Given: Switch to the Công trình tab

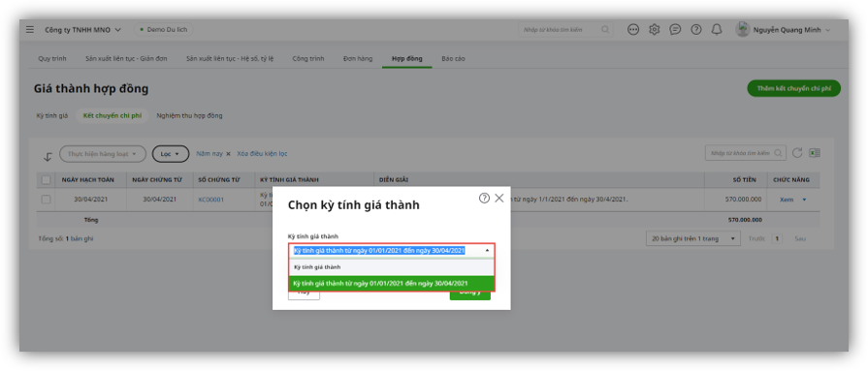Looking at the screenshot, I should pos(308,59).
